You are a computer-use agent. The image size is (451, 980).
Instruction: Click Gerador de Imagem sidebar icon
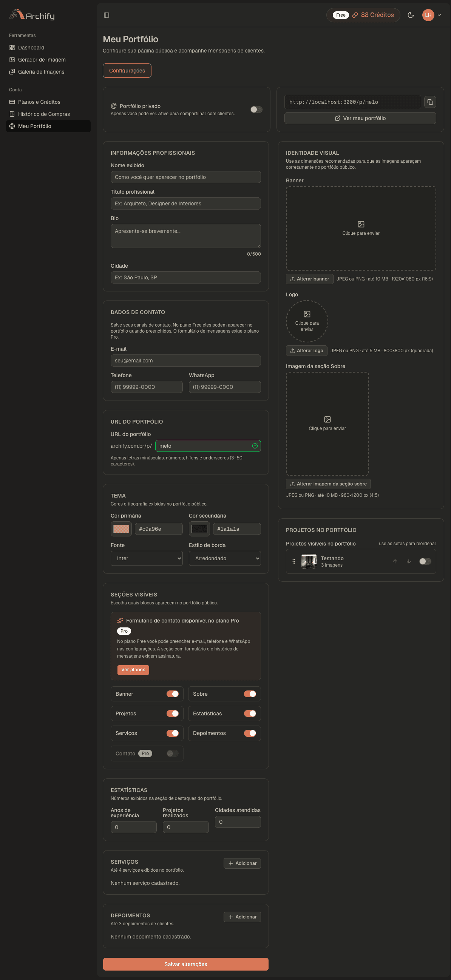[12, 60]
